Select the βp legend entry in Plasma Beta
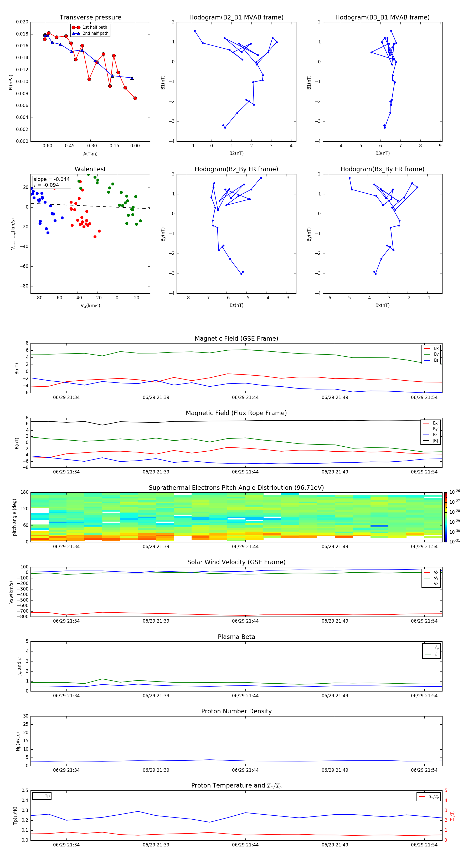The width and height of the screenshot is (473, 868). pyautogui.click(x=431, y=647)
